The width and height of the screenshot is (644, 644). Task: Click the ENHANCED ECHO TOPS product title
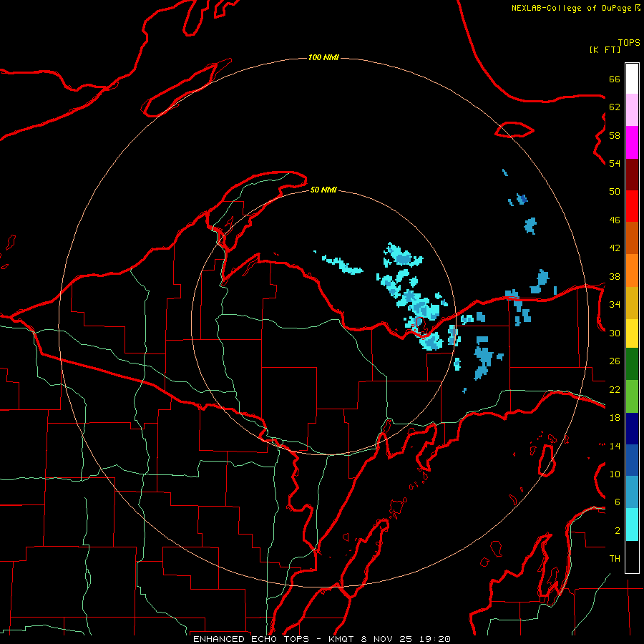pyautogui.click(x=250, y=639)
